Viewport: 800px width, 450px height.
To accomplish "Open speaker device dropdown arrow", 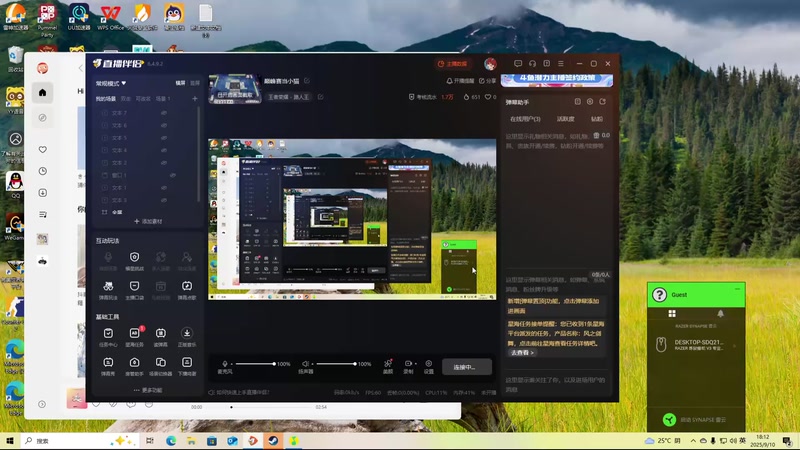I will coord(312,364).
